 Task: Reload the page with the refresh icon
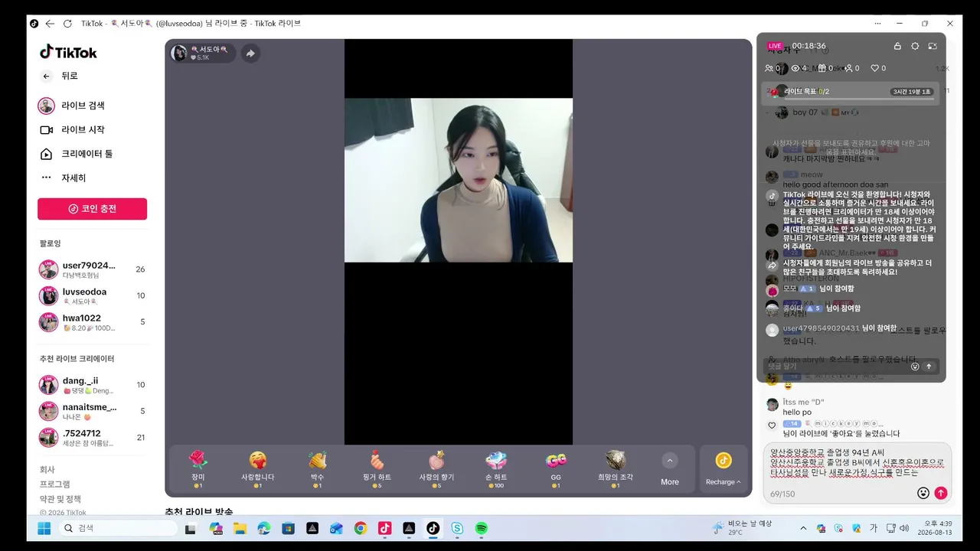click(x=67, y=24)
